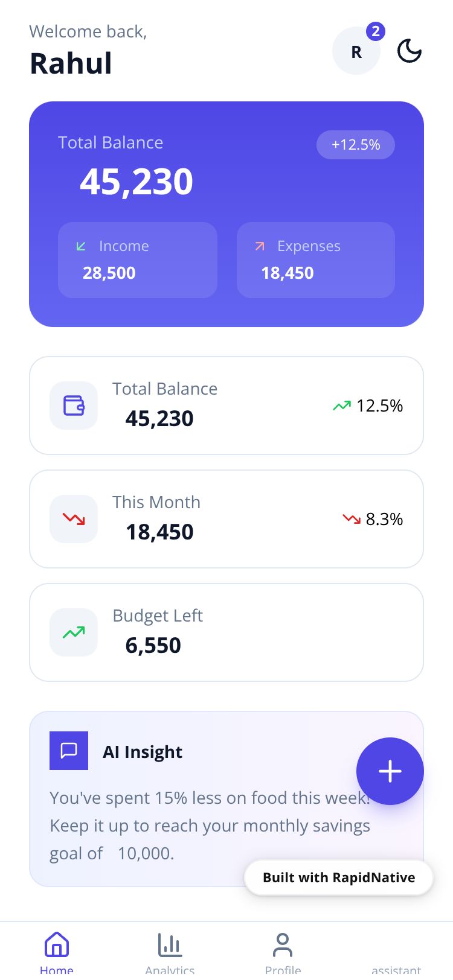This screenshot has height=980, width=453.
Task: Open the assistant tab
Action: coord(396,966)
